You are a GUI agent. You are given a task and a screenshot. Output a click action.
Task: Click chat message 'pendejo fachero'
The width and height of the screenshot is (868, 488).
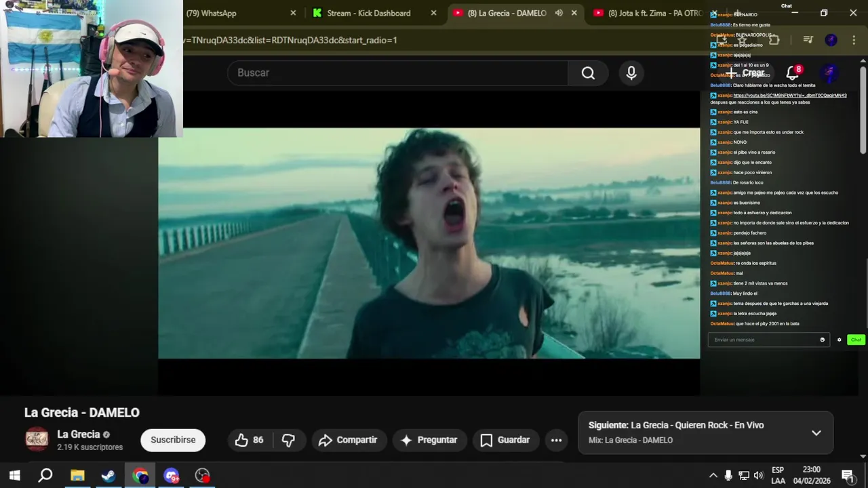pos(749,233)
